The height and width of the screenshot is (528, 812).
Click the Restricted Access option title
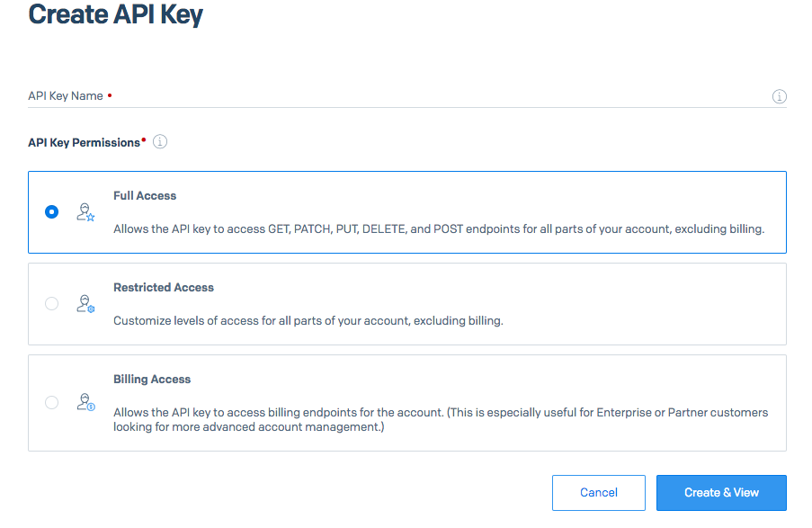(164, 288)
